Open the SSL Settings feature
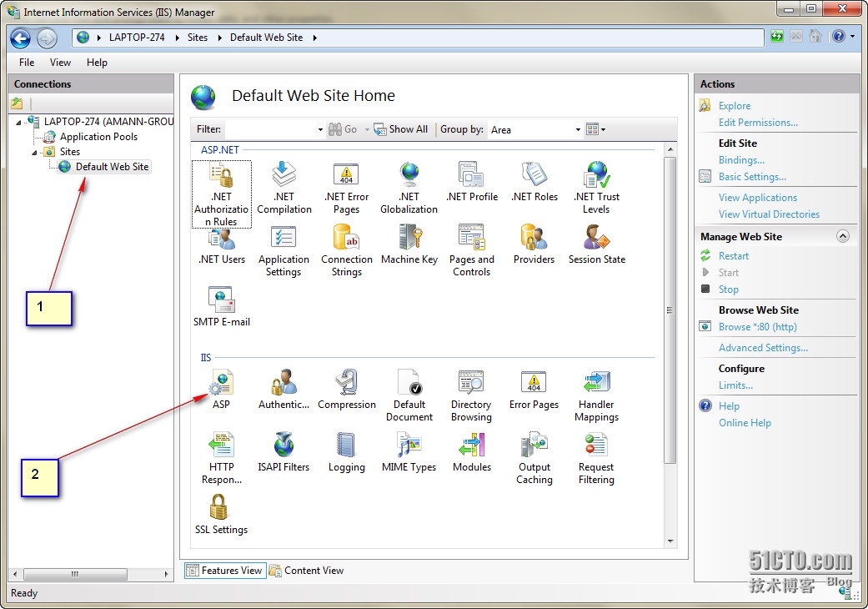The image size is (868, 609). tap(222, 515)
